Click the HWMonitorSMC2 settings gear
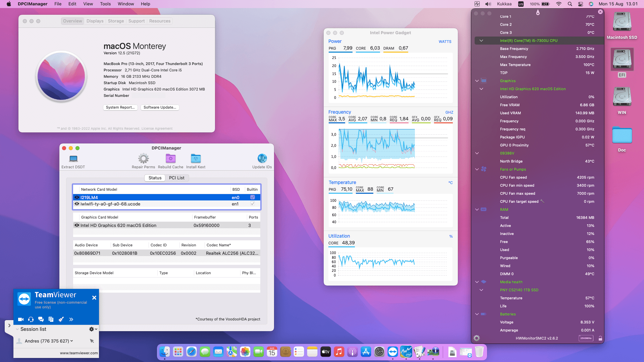The image size is (644, 362). click(x=476, y=338)
